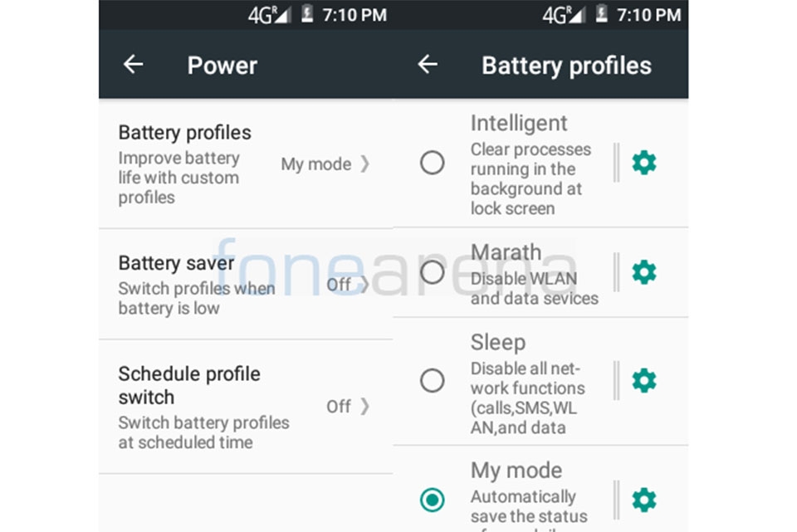Open settings gear for Marath profile

click(644, 272)
